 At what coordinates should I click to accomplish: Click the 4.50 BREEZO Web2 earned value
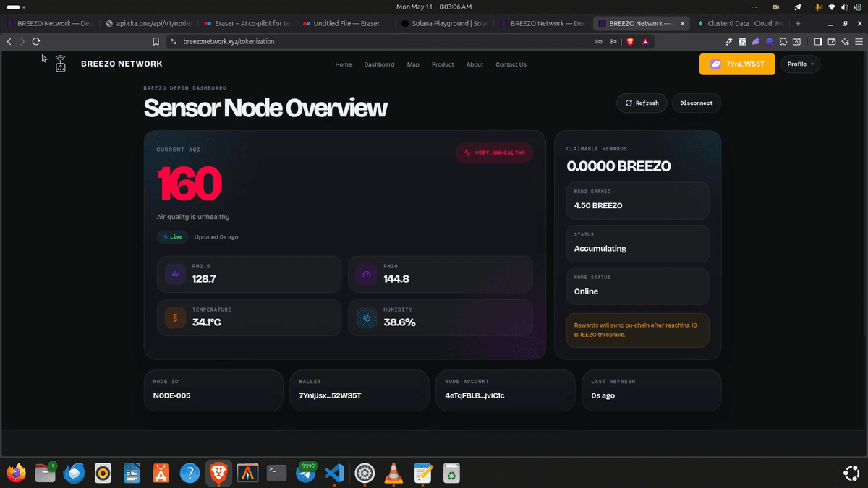(x=598, y=205)
